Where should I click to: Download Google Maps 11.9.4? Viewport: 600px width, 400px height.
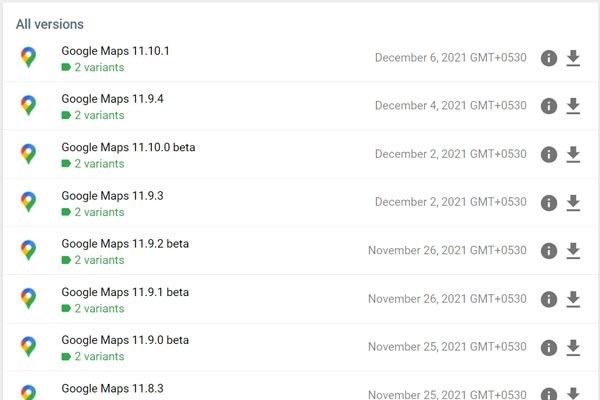[573, 106]
